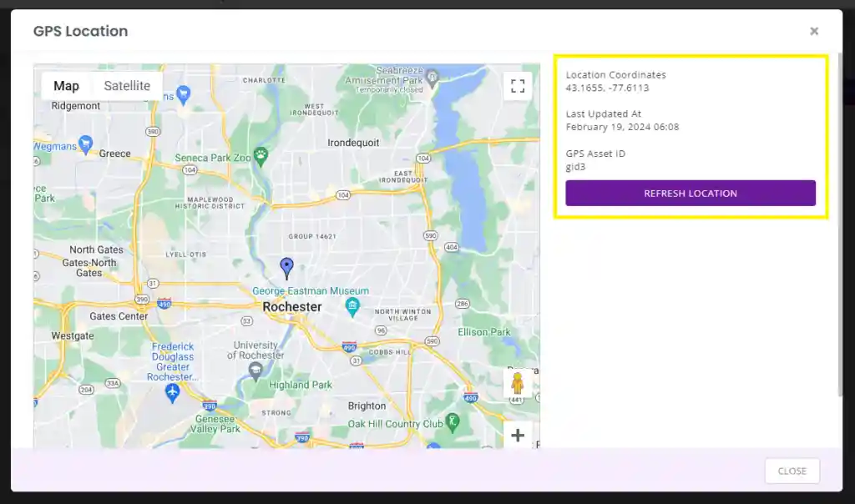Click the Rochester city label on map
The image size is (855, 504).
tap(291, 307)
